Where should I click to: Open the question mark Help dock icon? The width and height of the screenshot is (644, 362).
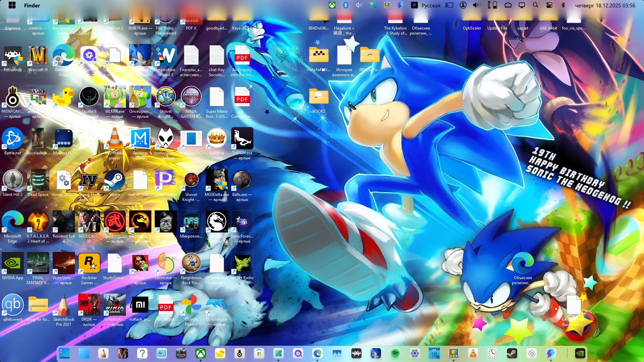pyautogui.click(x=142, y=353)
